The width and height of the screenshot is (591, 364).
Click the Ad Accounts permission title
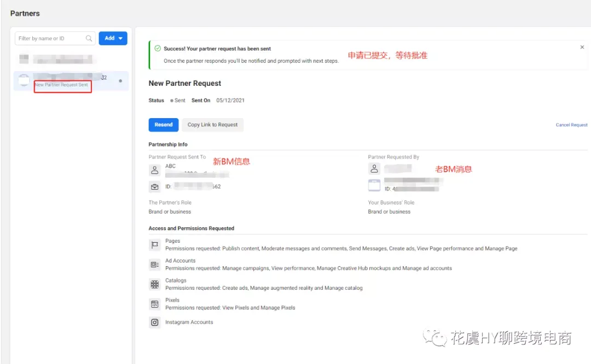(180, 261)
